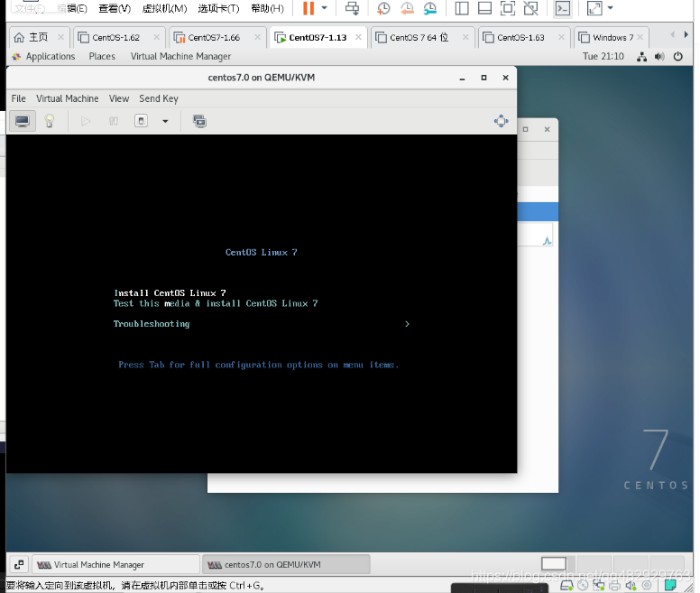
Task: Click the Run play button in virt-manager toolbar
Action: 86,121
